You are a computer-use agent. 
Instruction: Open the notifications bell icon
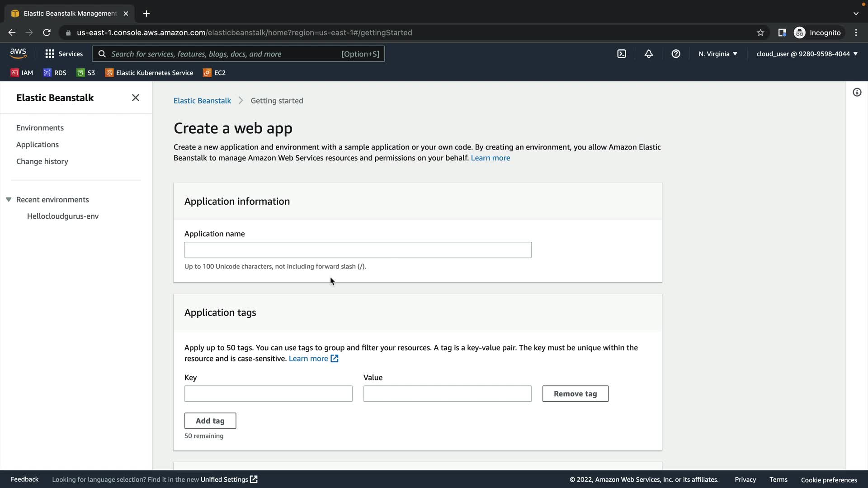(649, 54)
